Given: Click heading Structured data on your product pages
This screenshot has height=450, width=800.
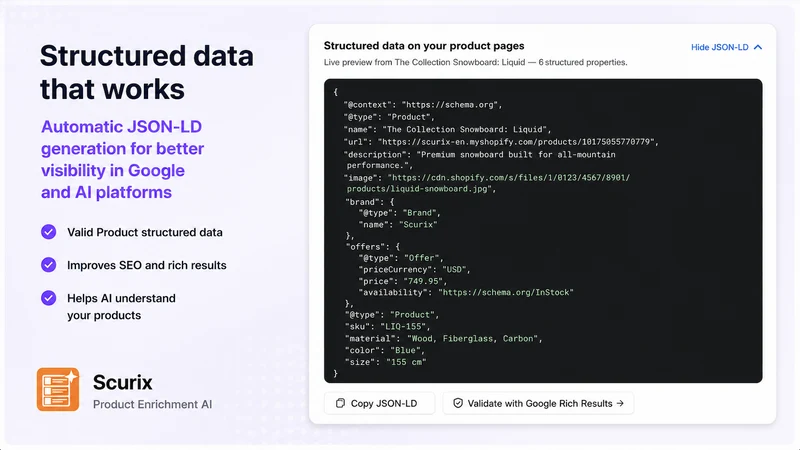Looking at the screenshot, I should coord(424,46).
